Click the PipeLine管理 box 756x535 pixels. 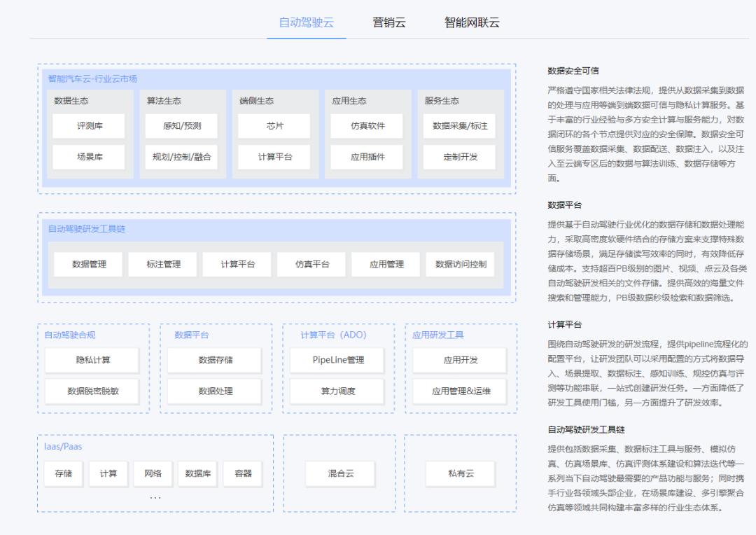point(337,360)
